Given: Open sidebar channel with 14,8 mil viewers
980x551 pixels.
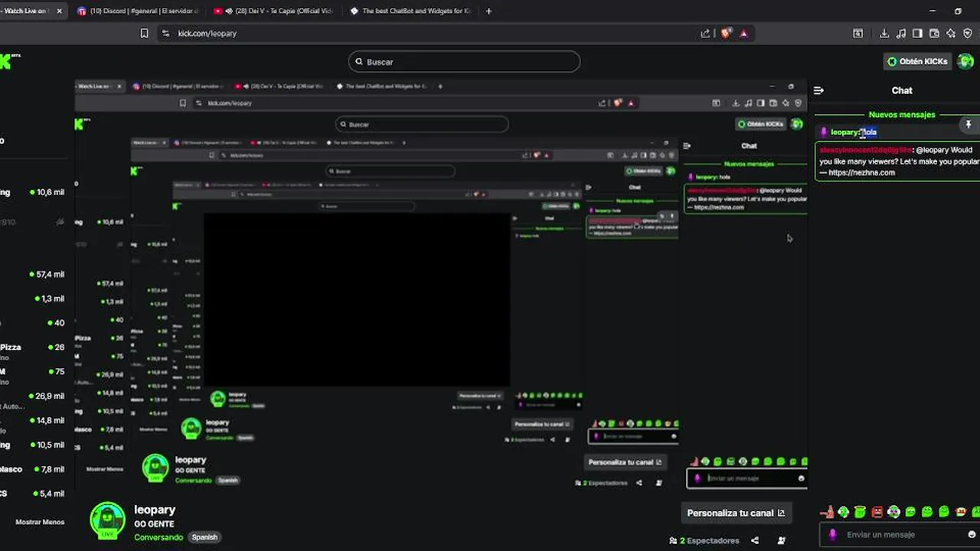Looking at the screenshot, I should (32, 420).
